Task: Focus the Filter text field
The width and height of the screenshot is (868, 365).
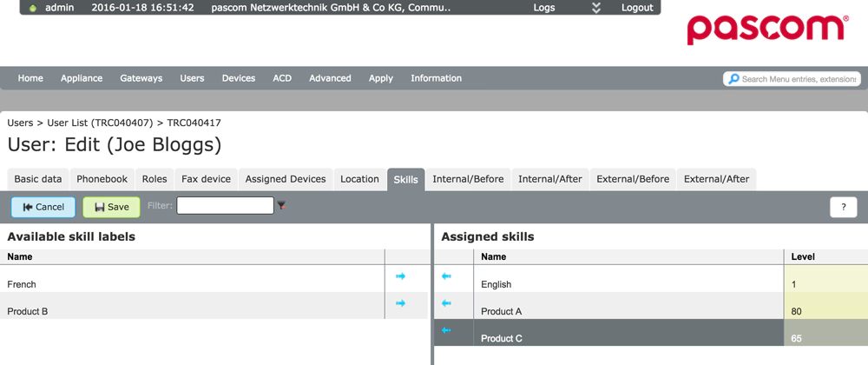Action: click(225, 206)
